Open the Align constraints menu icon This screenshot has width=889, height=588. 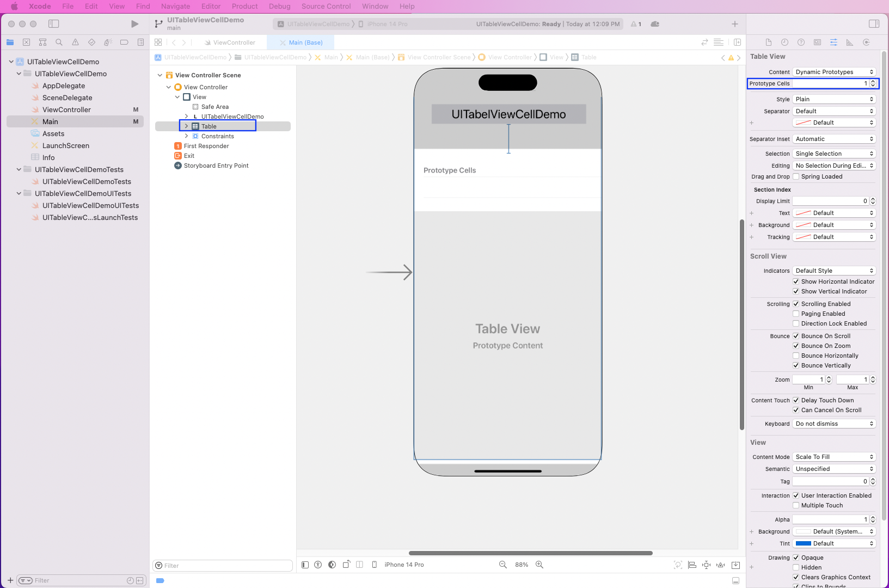coord(692,565)
